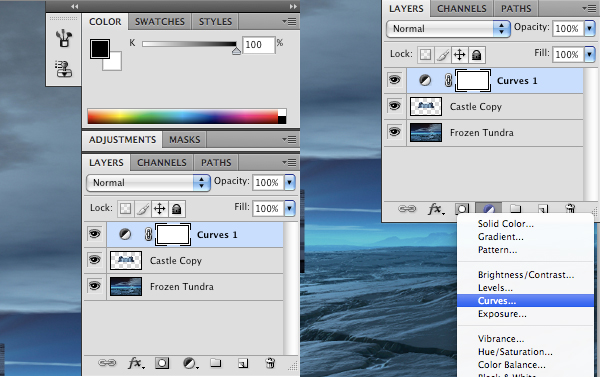Hide Frozen Tundra layer in right Layers panel
The height and width of the screenshot is (377, 600).
coord(395,132)
